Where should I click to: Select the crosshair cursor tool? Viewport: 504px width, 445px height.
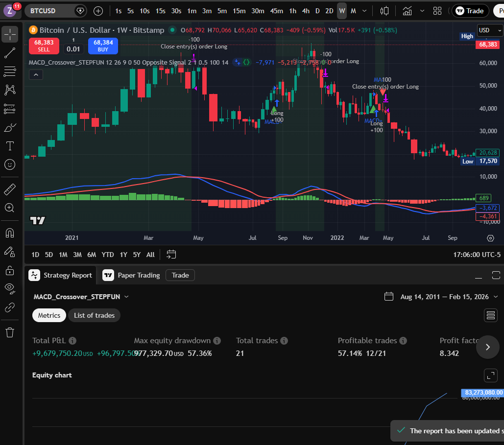pyautogui.click(x=10, y=34)
